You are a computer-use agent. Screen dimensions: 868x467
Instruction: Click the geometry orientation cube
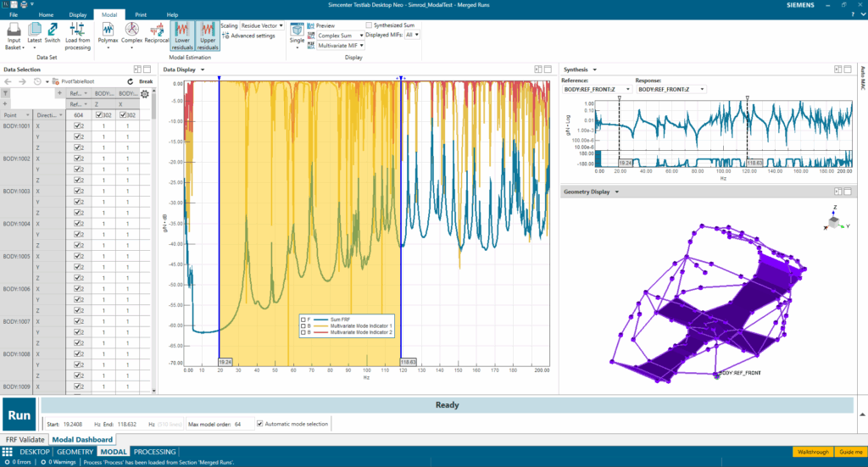pos(834,220)
